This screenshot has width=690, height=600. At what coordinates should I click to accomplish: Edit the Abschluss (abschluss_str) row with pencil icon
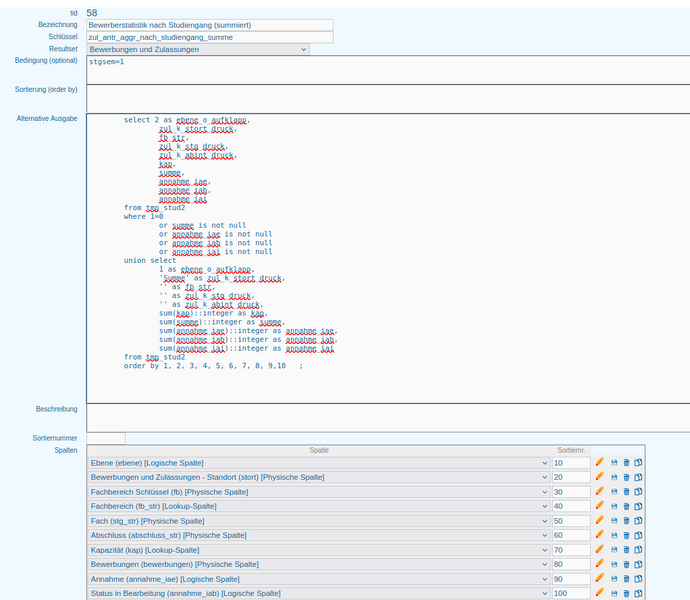tap(599, 535)
